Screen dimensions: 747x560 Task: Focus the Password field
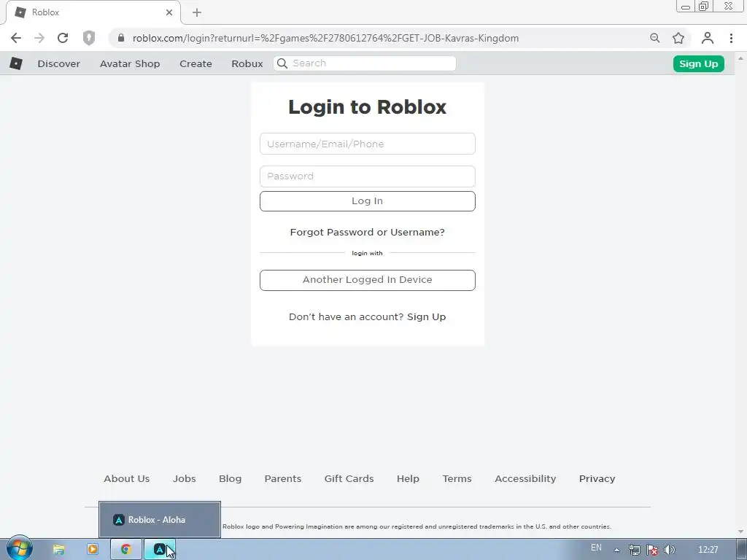tap(368, 176)
